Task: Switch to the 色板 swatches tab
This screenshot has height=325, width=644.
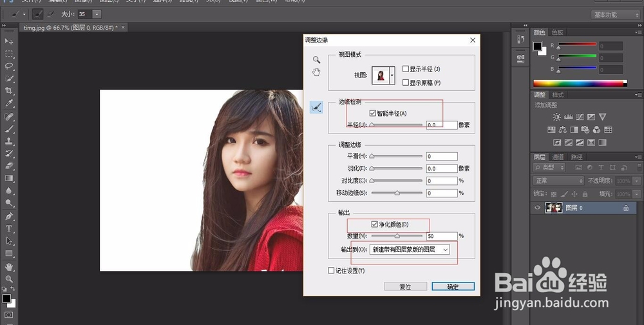Action: click(557, 32)
